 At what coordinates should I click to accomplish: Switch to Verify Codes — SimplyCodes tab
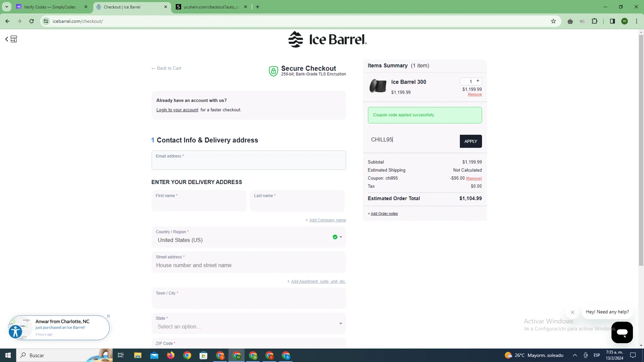click(x=50, y=7)
